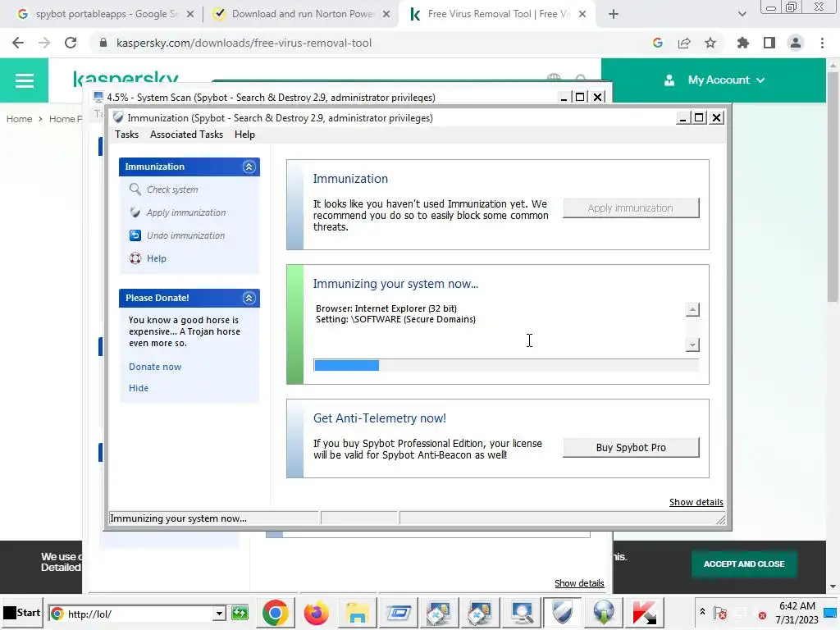Collapse the Immunization sidebar panel

249,167
